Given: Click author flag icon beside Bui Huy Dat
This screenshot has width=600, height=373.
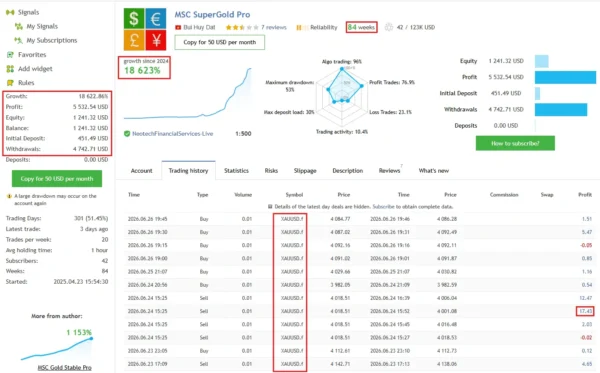Looking at the screenshot, I should pyautogui.click(x=178, y=28).
